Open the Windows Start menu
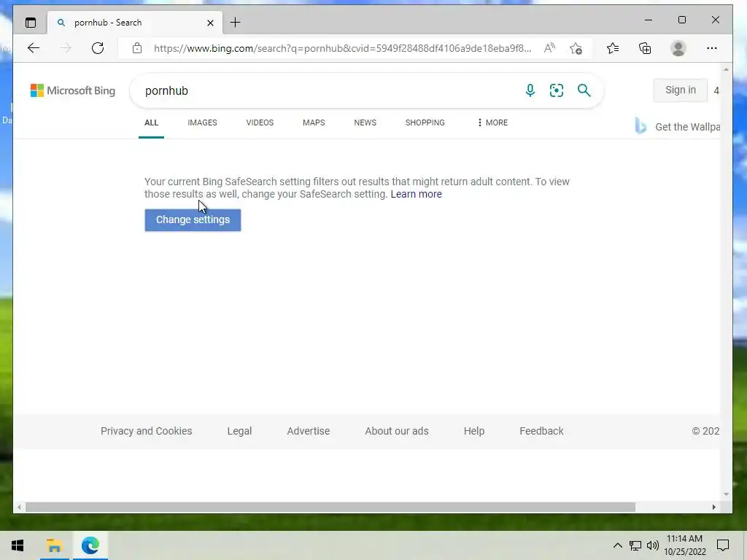The height and width of the screenshot is (560, 747). tap(18, 545)
